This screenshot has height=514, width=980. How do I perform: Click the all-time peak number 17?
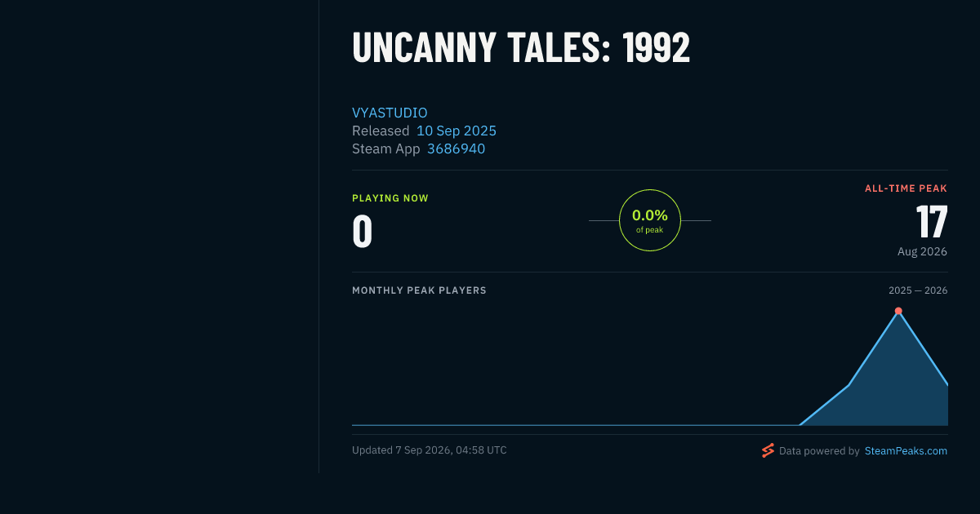click(932, 221)
